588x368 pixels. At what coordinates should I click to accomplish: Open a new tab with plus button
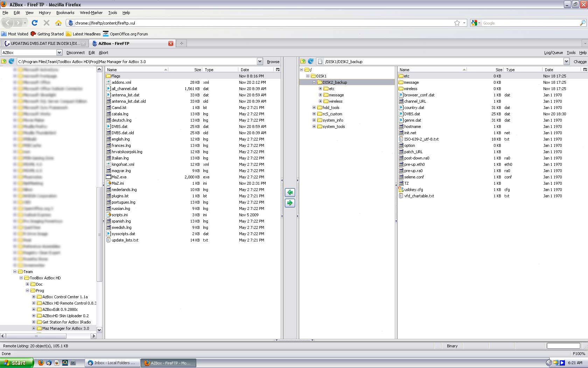point(182,43)
